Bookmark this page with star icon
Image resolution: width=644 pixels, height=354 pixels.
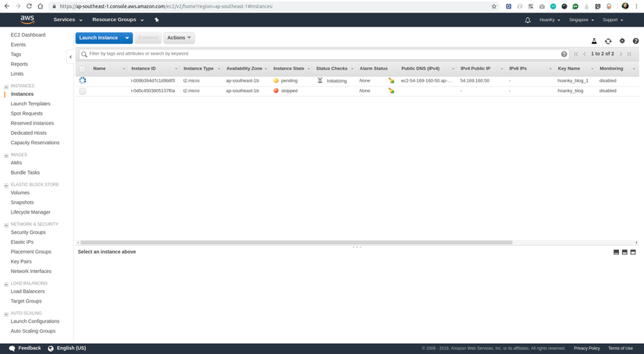click(493, 6)
